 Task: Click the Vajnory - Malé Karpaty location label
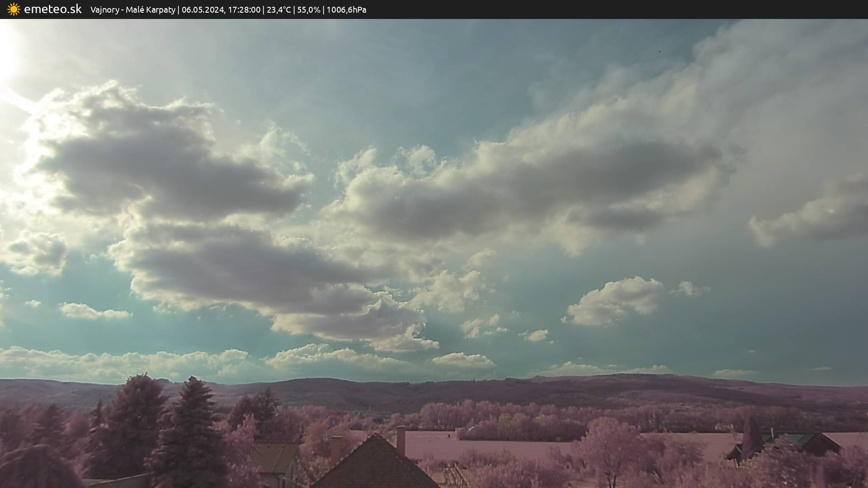pos(132,10)
